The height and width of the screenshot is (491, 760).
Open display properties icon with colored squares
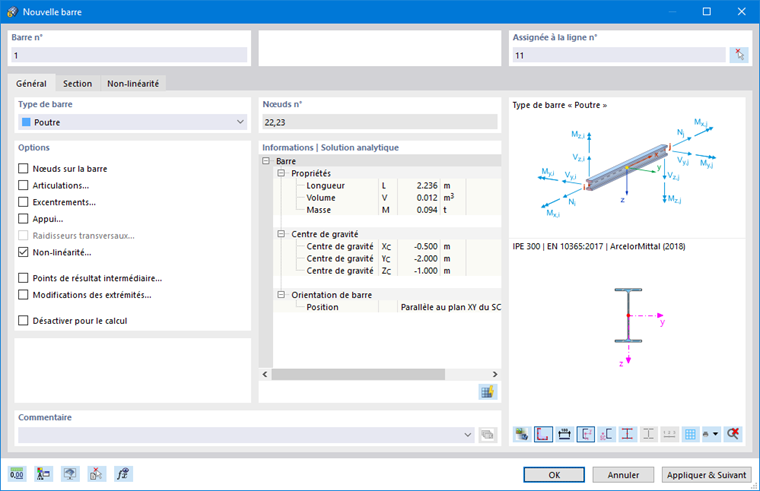44,474
